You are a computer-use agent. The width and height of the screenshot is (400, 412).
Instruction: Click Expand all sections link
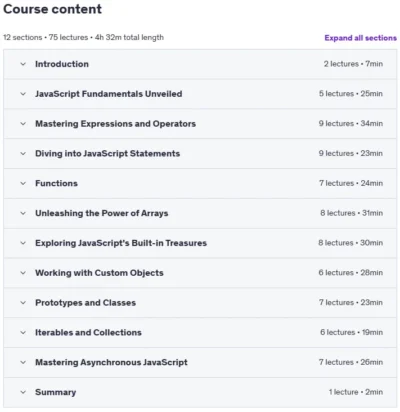[361, 38]
